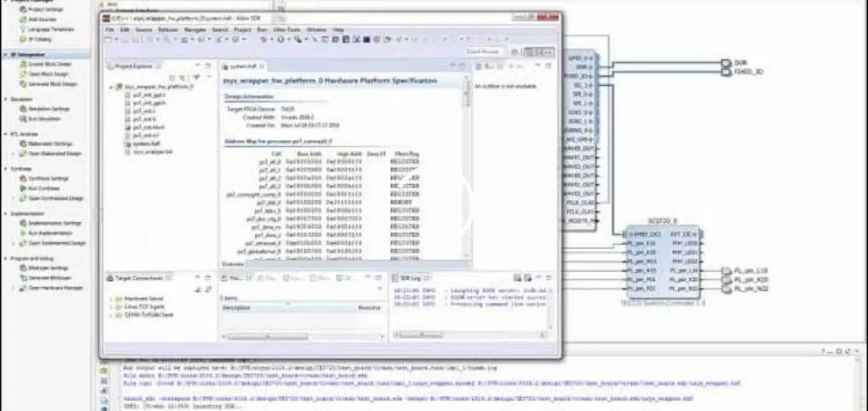
Task: Collapse the hardware platform project tree node
Action: pyautogui.click(x=111, y=87)
